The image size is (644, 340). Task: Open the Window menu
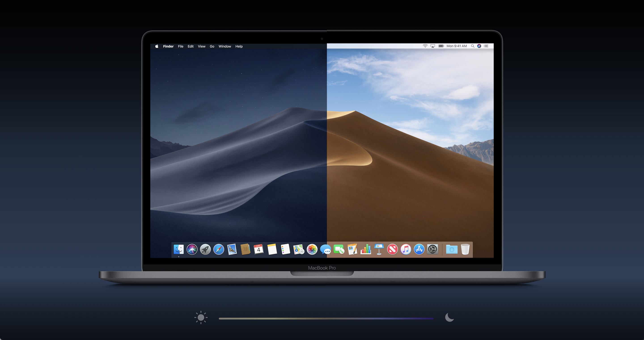(x=225, y=46)
